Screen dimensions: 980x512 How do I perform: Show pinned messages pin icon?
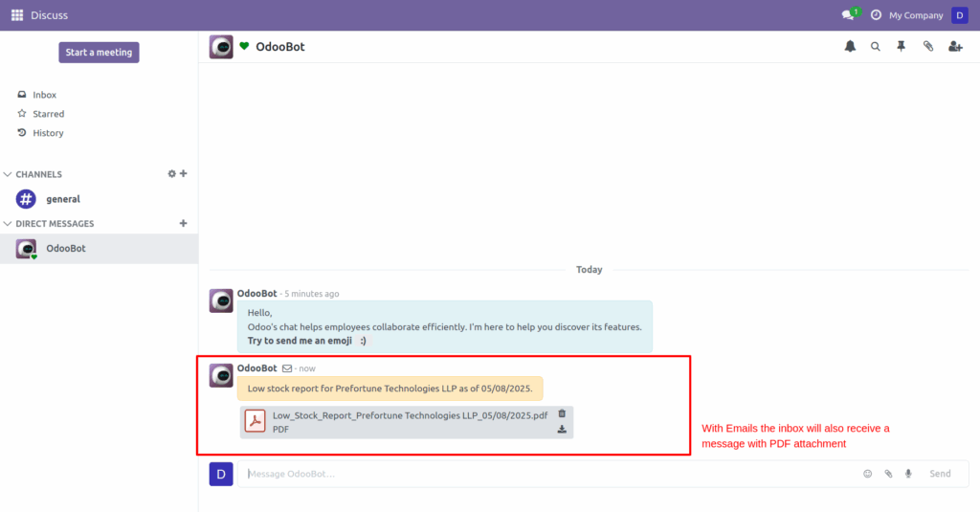tap(902, 46)
